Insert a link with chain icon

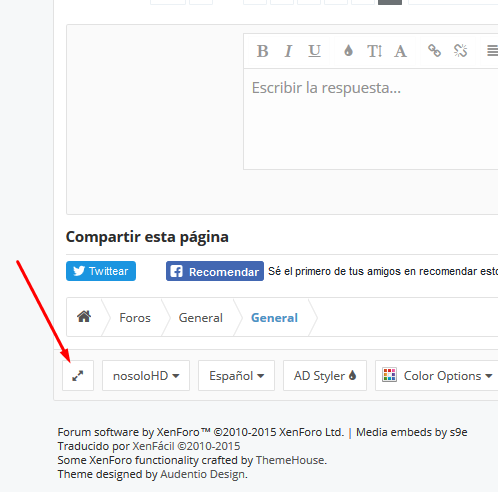point(434,51)
